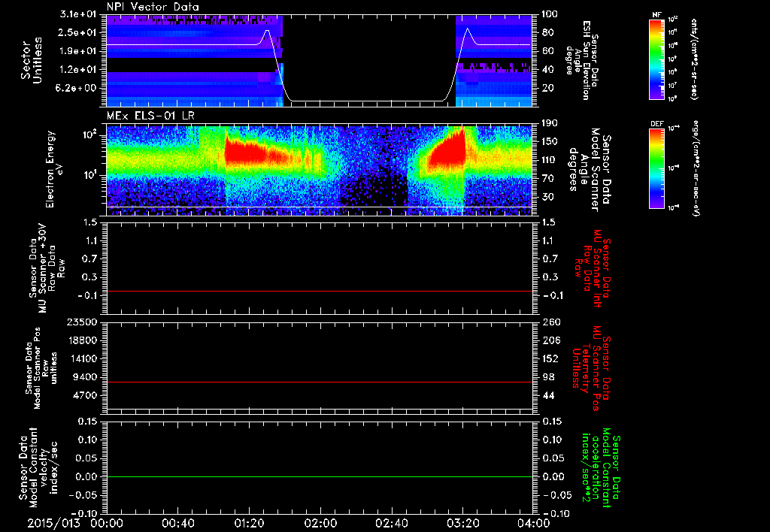The image size is (770, 532).
Task: Click the 10¹ electron energy tick
Action: tap(91, 176)
